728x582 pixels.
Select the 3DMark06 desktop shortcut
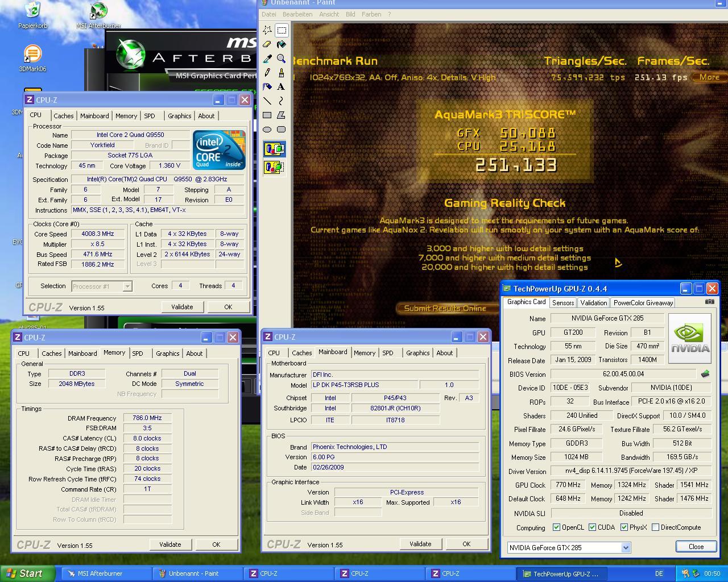(32, 59)
